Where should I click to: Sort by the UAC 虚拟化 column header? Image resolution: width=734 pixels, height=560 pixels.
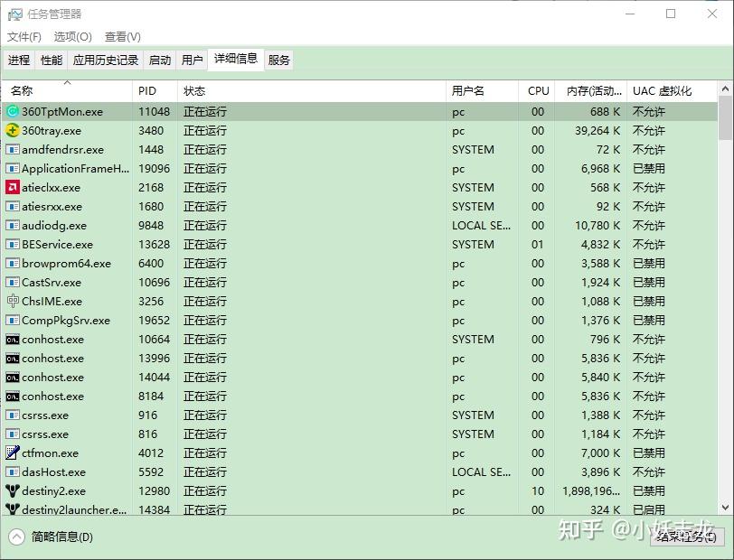coord(672,90)
